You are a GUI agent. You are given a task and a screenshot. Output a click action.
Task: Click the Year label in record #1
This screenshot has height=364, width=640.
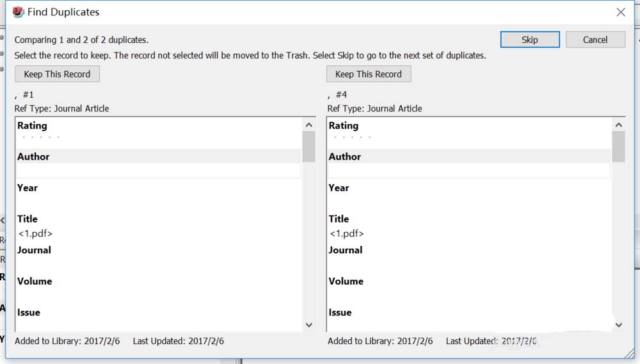click(x=28, y=187)
